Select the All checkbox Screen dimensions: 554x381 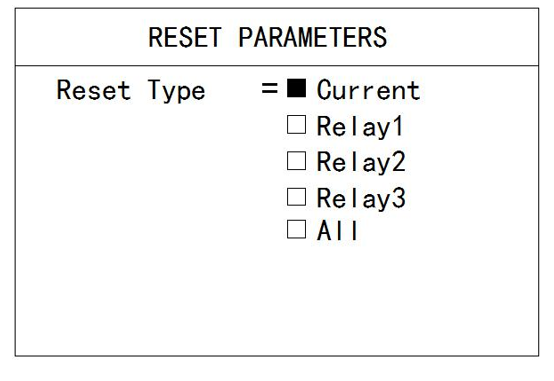296,229
